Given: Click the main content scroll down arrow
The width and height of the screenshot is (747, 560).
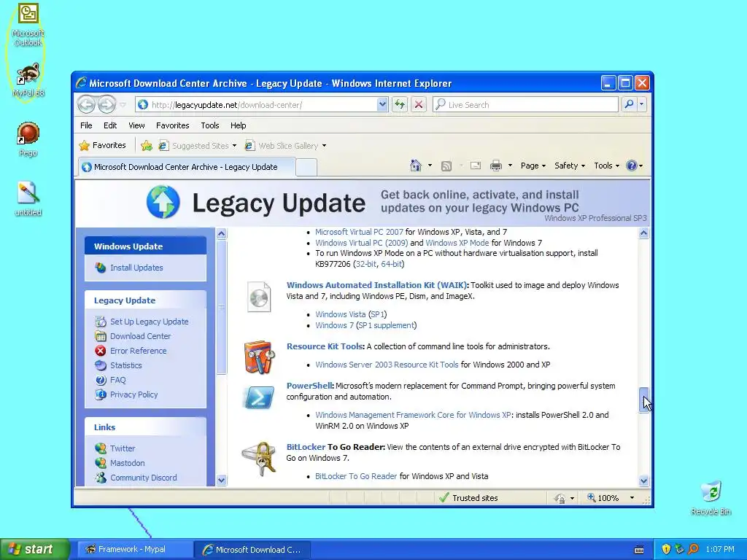Looking at the screenshot, I should [x=643, y=481].
